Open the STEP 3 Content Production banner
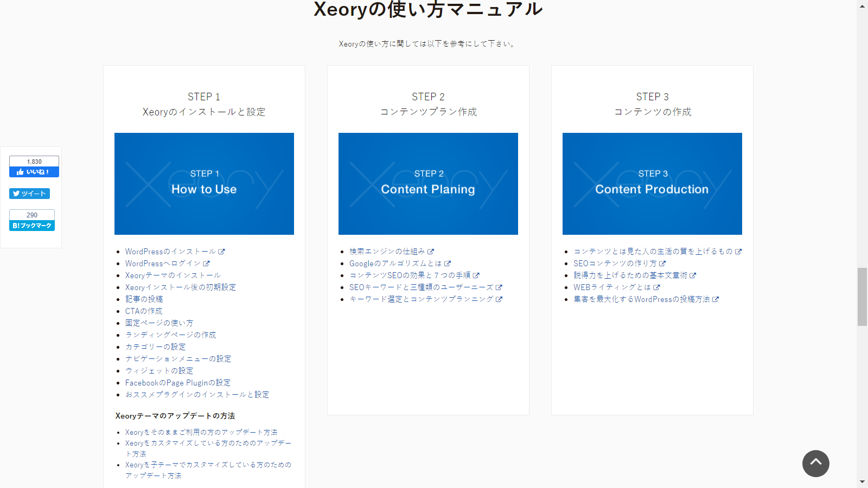Viewport: 868px width, 488px height. pyautogui.click(x=652, y=184)
